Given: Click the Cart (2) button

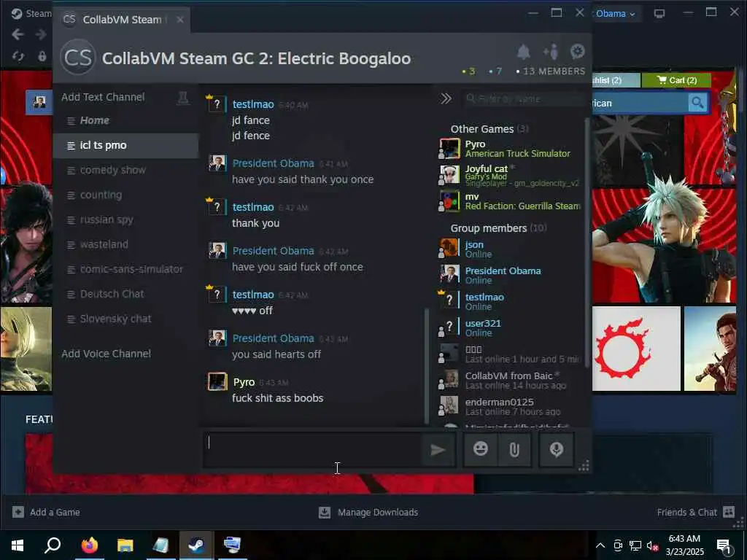Looking at the screenshot, I should [676, 80].
